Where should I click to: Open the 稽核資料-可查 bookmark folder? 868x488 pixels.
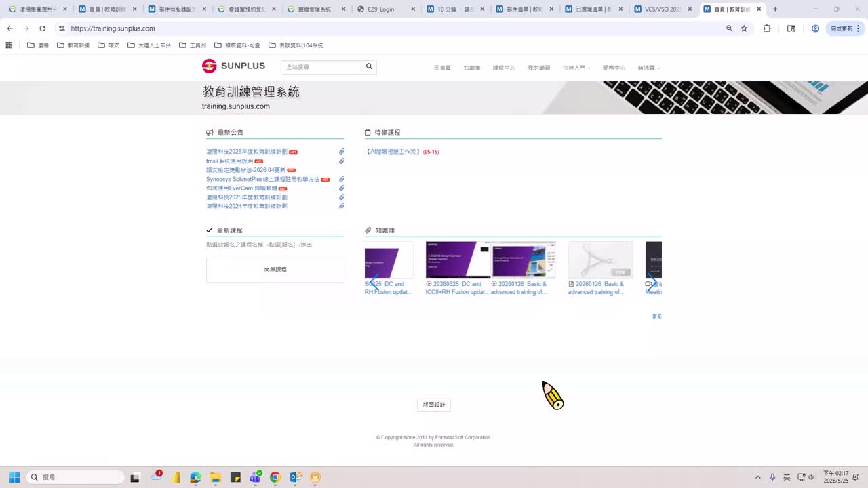click(237, 45)
